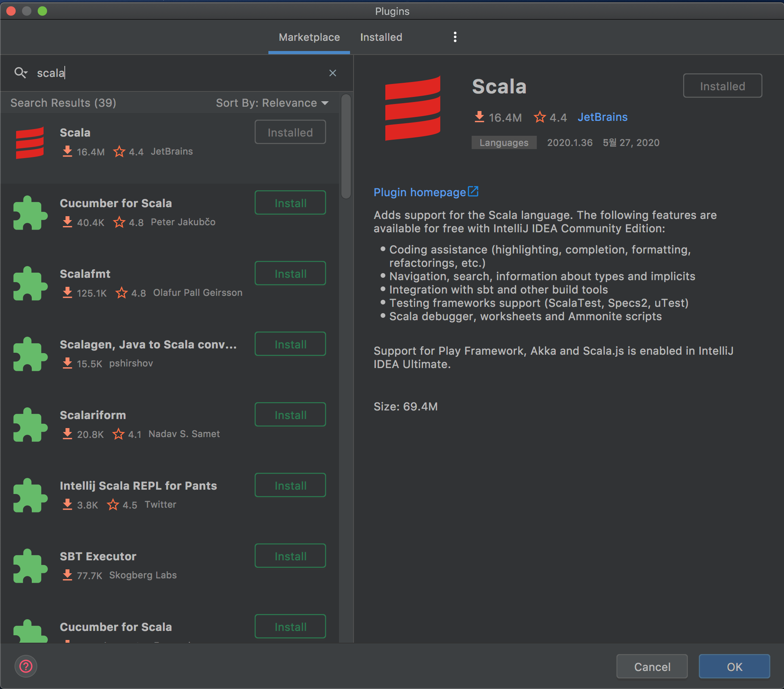
Task: Click the results list scrollbar
Action: (x=346, y=147)
